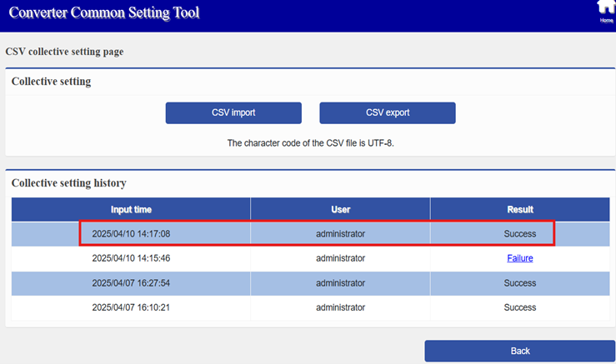Open the Failure result link

coord(519,258)
